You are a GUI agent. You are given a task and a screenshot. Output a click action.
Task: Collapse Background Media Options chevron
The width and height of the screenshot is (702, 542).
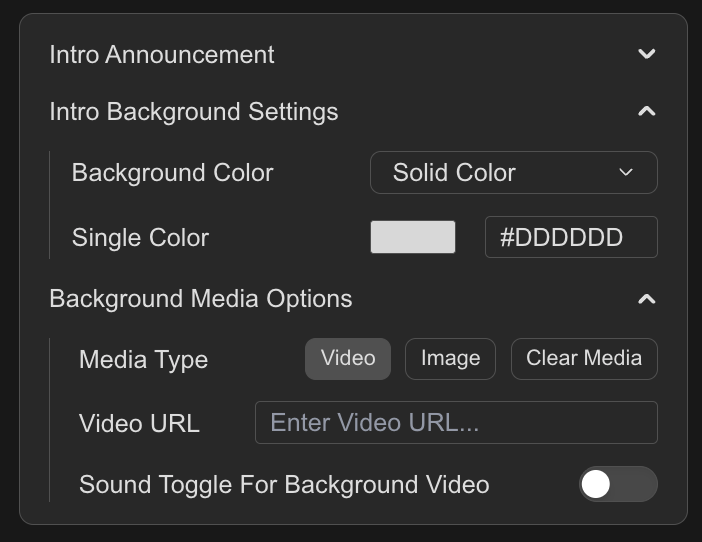(646, 299)
